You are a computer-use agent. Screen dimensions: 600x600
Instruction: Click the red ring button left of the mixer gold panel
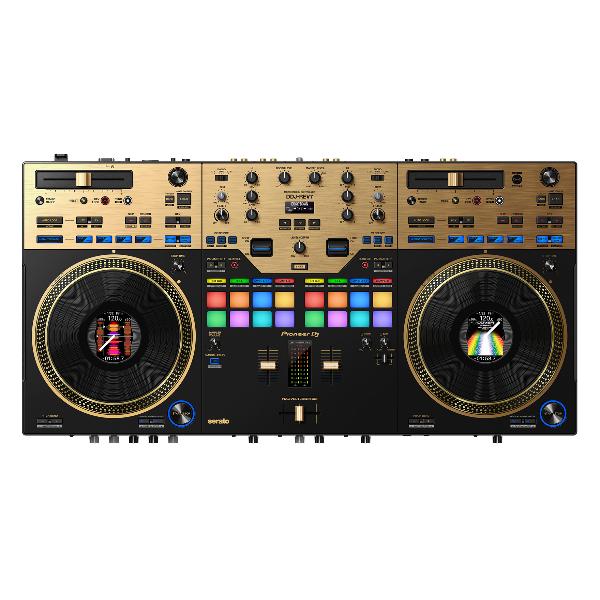[235, 265]
